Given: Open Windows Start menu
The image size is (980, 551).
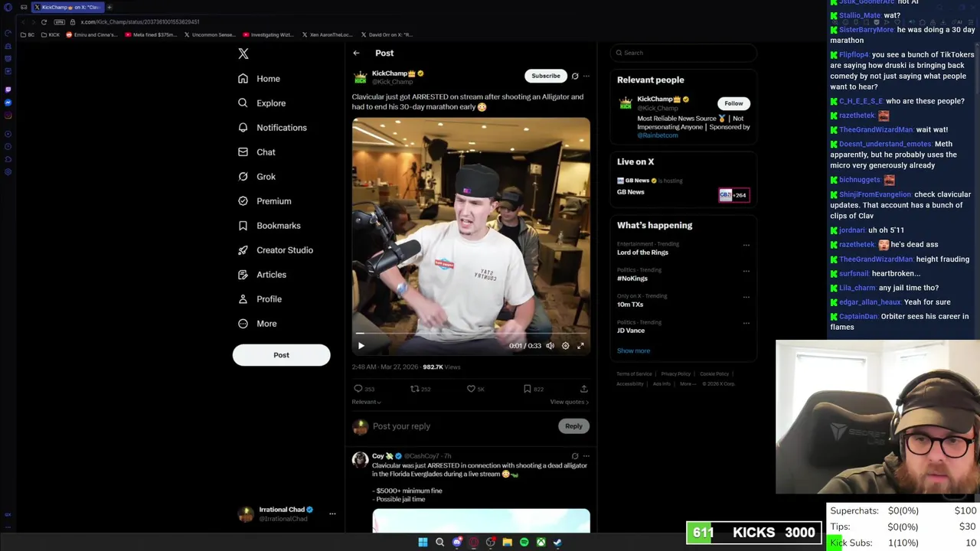Looking at the screenshot, I should tap(423, 542).
